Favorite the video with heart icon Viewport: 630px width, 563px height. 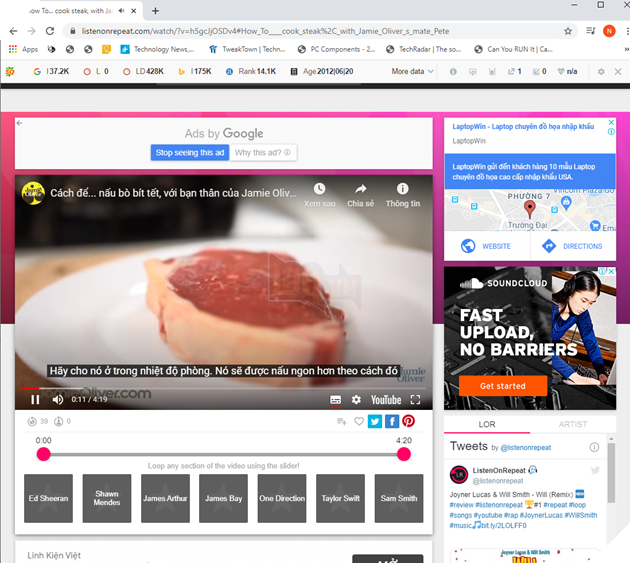[x=359, y=421]
